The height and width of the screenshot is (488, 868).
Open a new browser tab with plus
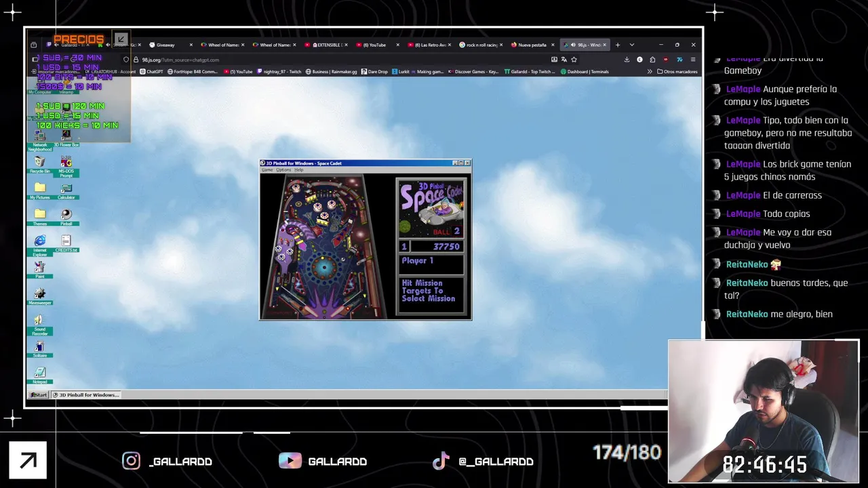tap(618, 45)
